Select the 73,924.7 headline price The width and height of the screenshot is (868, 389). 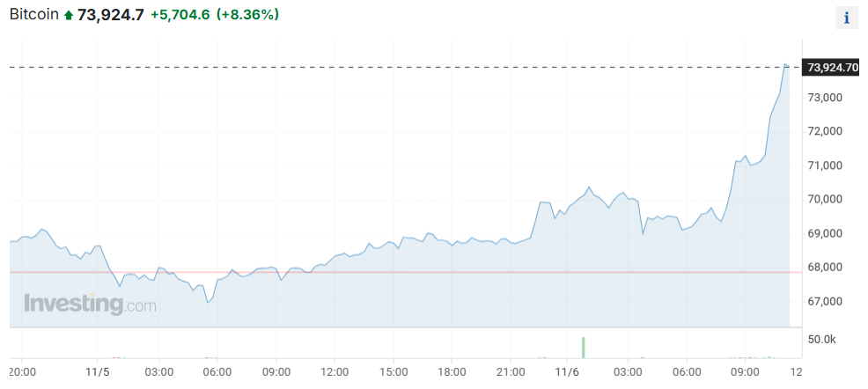tap(110, 15)
